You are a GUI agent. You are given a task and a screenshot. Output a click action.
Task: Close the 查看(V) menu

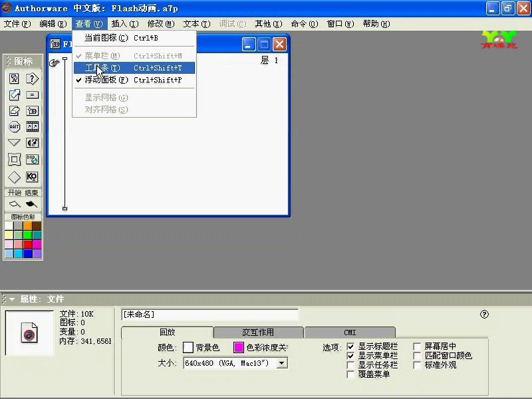coord(89,24)
